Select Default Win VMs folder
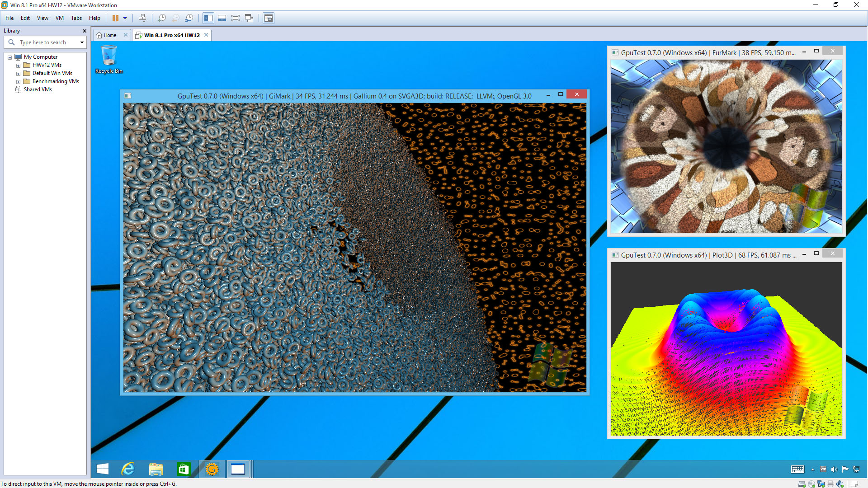868x488 pixels. click(x=52, y=73)
